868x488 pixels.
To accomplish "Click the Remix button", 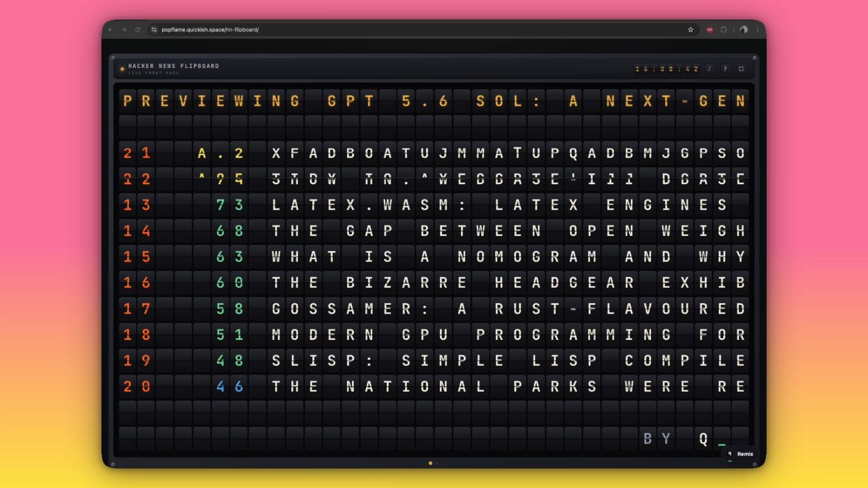I will pos(741,454).
